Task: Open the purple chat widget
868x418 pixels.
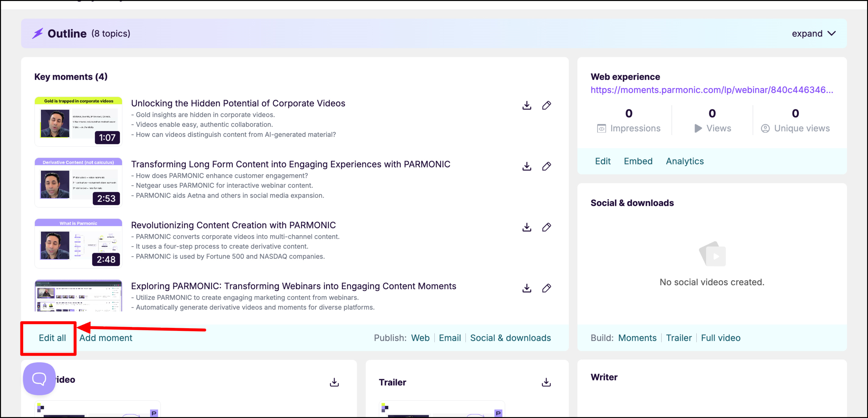Action: pyautogui.click(x=39, y=379)
